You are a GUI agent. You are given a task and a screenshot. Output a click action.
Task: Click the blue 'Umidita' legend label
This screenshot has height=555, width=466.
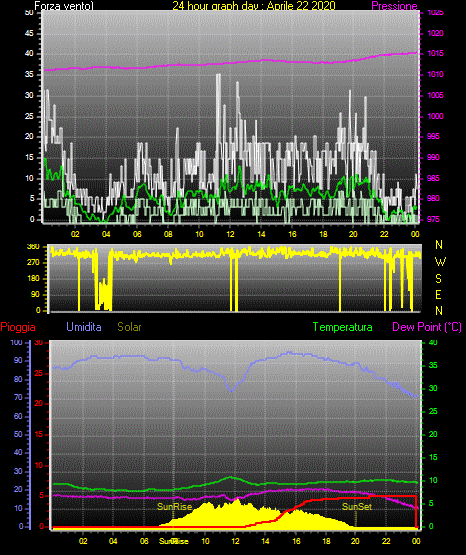[x=84, y=327]
